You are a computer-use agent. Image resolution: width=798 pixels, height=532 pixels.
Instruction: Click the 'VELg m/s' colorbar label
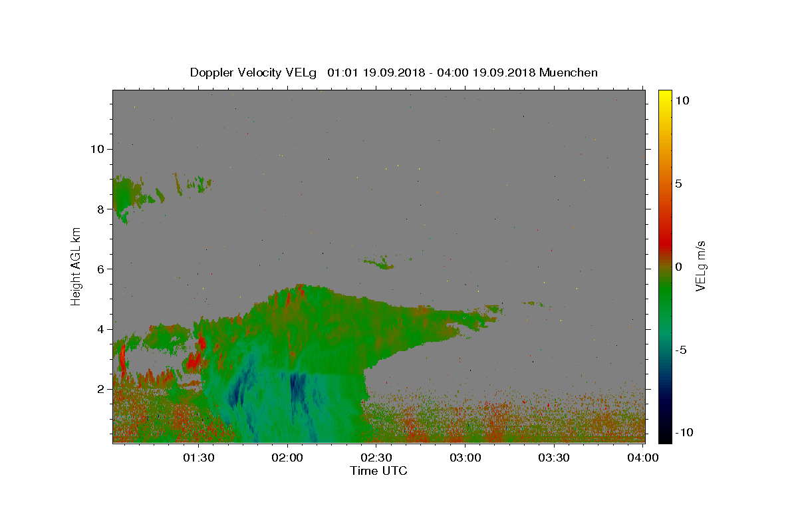700,267
